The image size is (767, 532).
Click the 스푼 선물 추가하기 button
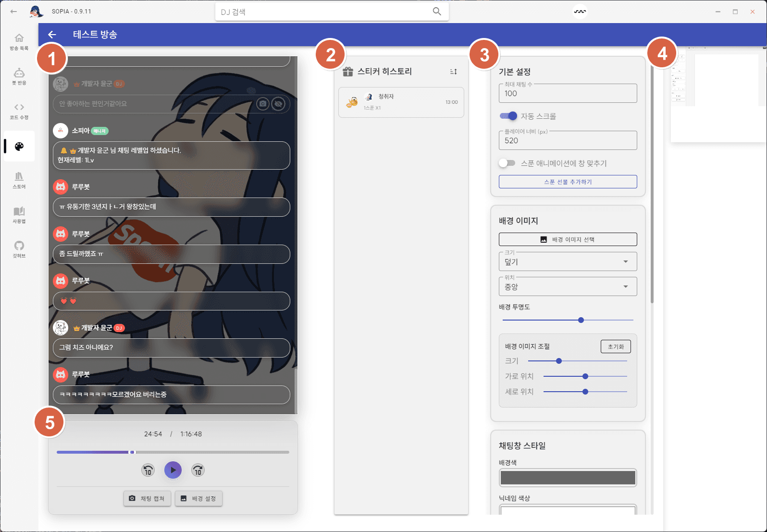coord(568,182)
